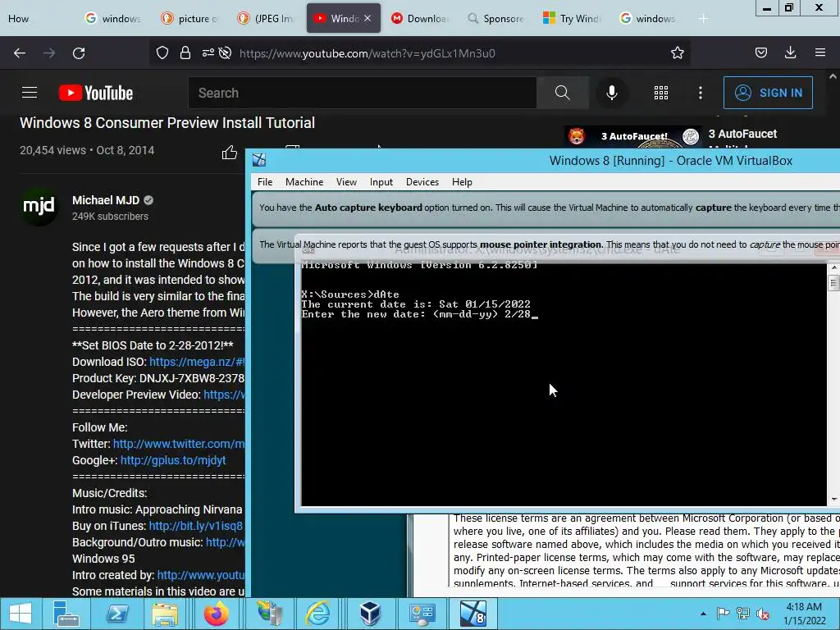Switch to the Sponsored browser tab

(x=495, y=19)
